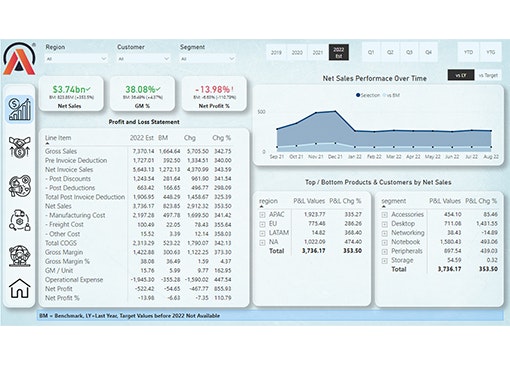The image size is (510, 365).
Task: Open the Sales handshake sidebar icon
Action: click(x=19, y=147)
